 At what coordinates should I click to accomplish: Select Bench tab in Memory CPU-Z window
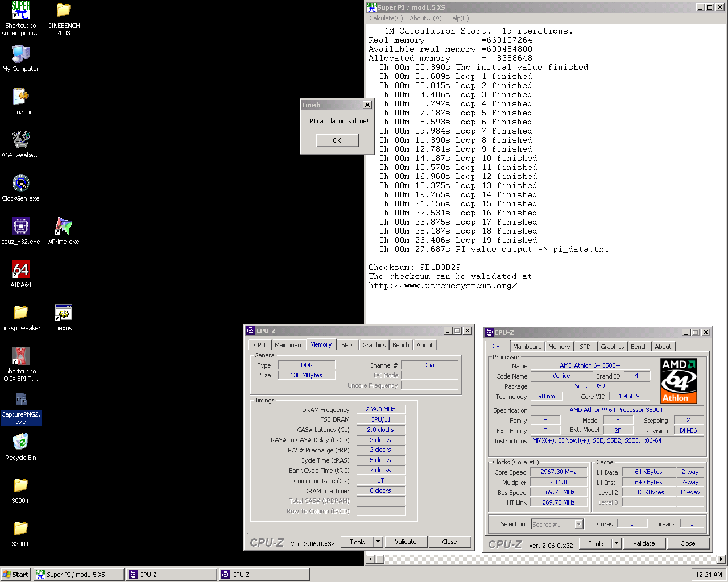(x=401, y=345)
